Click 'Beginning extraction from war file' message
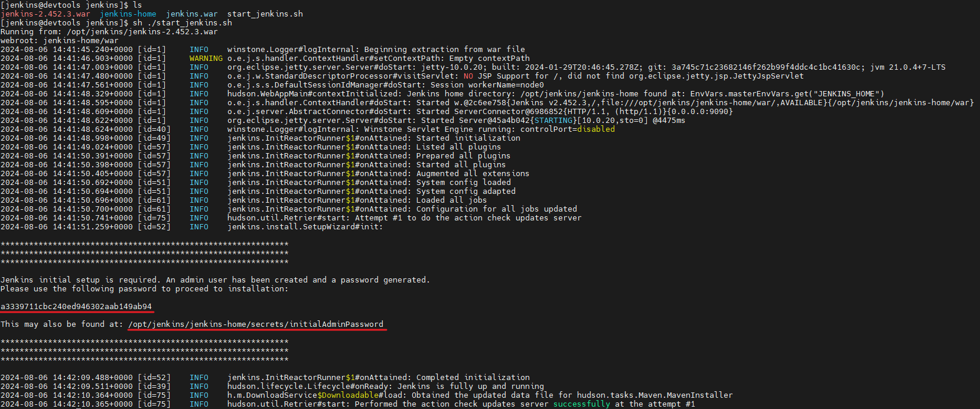The width and height of the screenshot is (980, 409). [x=445, y=49]
